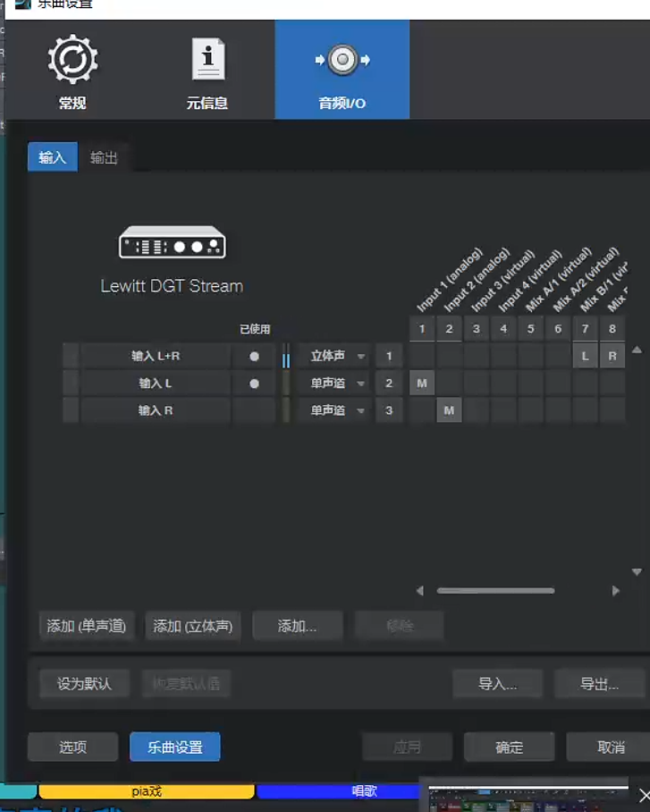Click hardware column header number 8
The width and height of the screenshot is (650, 812).
(612, 329)
